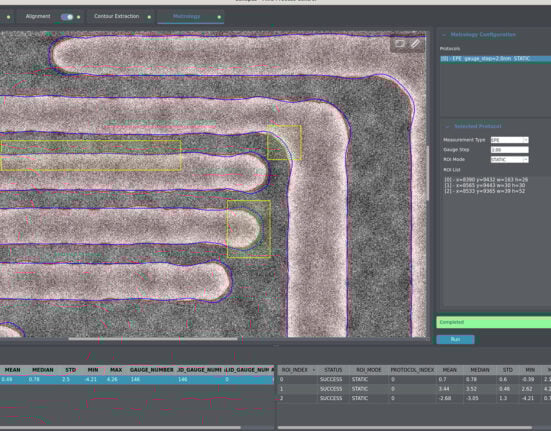Click the STATUS column header
Image resolution: width=551 pixels, height=431 pixels.
(x=333, y=370)
